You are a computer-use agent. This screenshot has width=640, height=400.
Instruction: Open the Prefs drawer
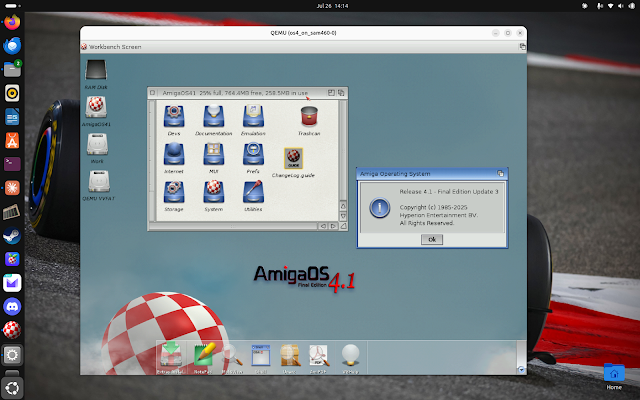[x=253, y=154]
